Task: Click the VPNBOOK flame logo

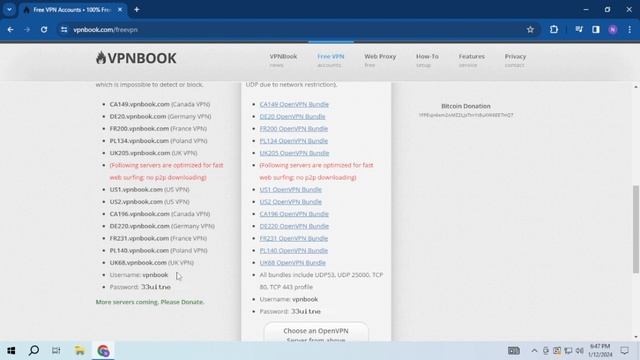Action: pos(136,58)
